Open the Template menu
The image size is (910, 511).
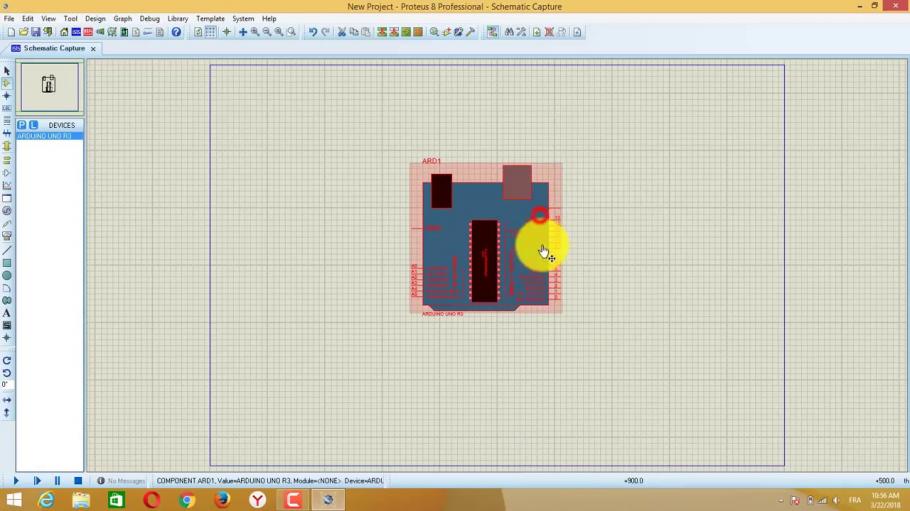click(210, 19)
